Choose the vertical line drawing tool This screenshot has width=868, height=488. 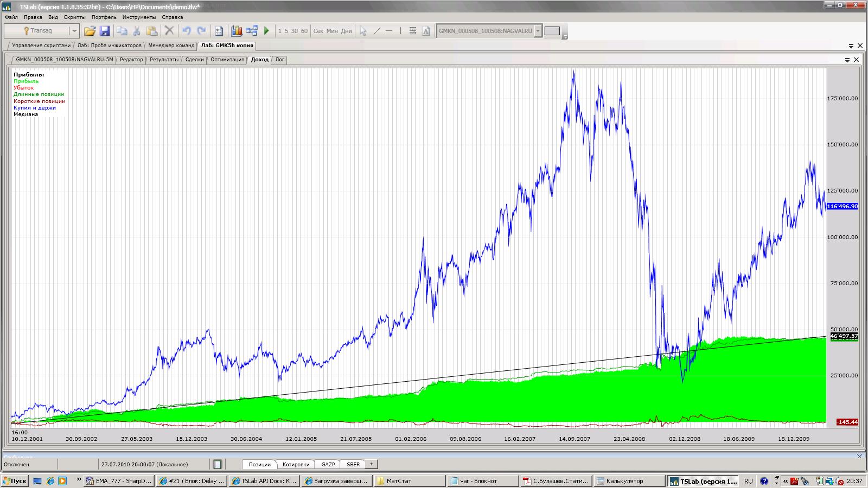point(401,31)
